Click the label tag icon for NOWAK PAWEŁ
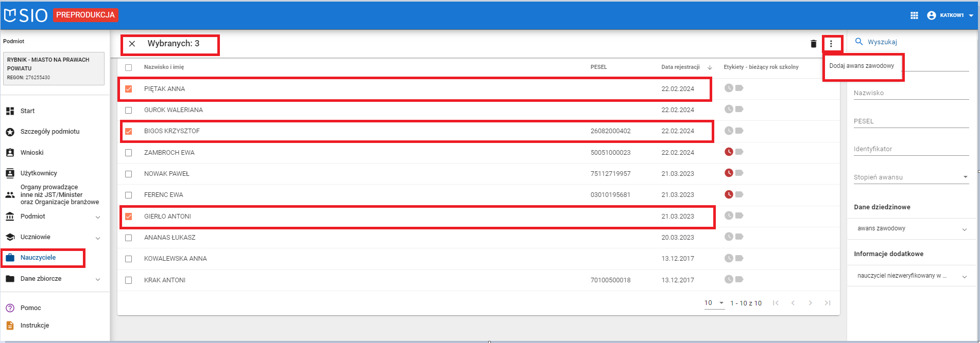This screenshot has height=343, width=980. 740,173
